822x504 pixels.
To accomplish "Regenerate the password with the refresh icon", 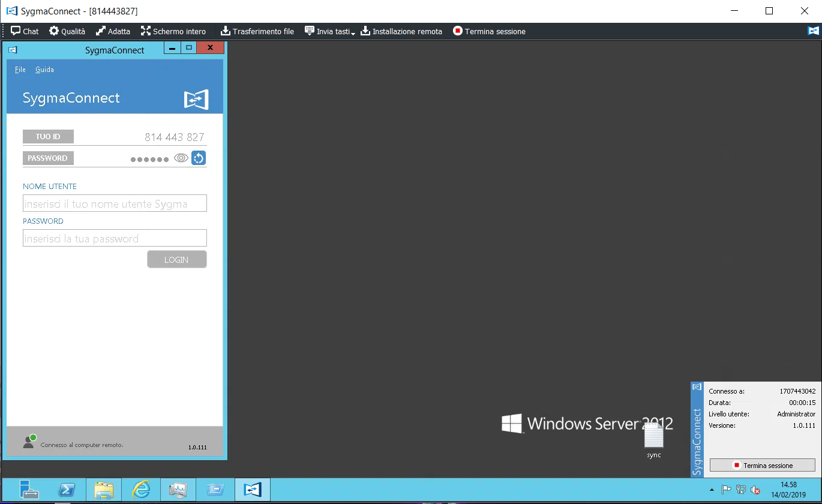I will click(x=199, y=158).
